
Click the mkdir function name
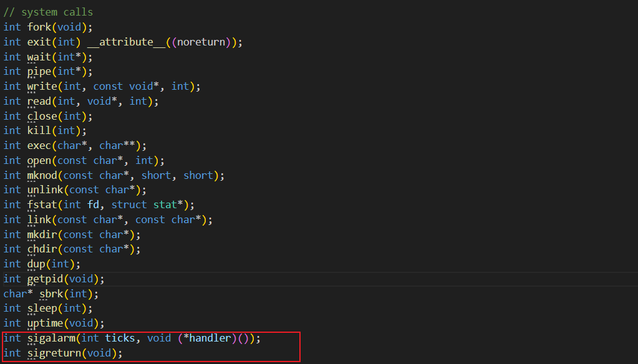point(42,235)
